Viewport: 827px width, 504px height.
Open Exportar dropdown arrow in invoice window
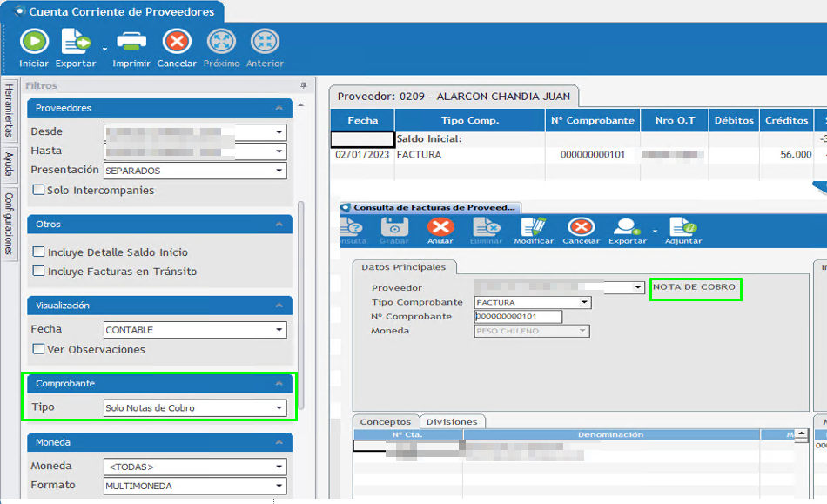[x=655, y=231]
